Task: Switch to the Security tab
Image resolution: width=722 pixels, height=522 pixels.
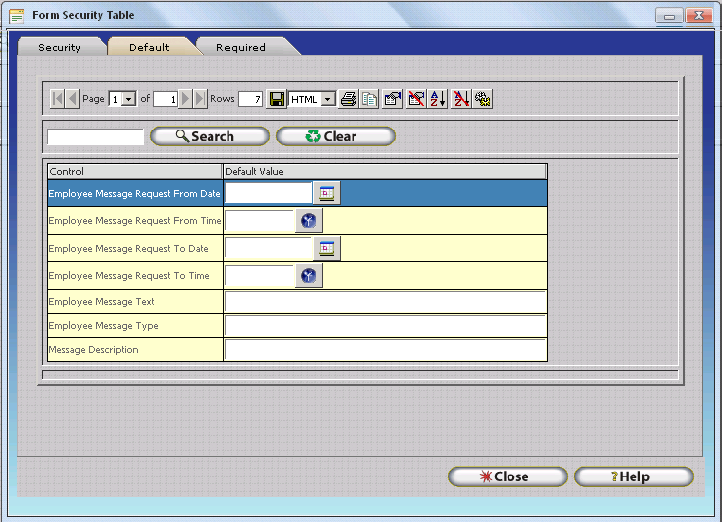Action: (59, 47)
